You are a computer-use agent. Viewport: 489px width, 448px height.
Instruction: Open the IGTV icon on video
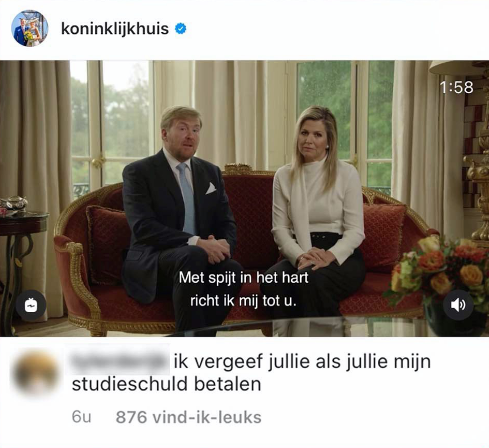31,305
